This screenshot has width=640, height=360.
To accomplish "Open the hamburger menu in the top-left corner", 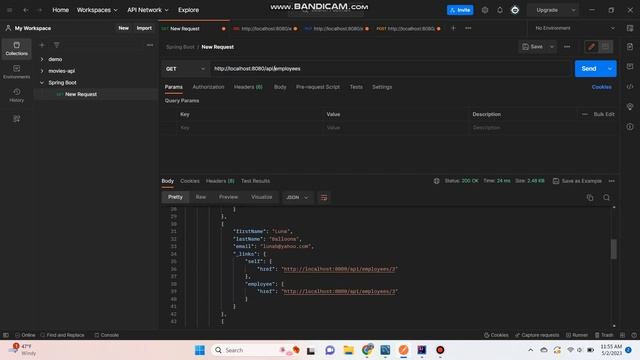I will click(9, 10).
